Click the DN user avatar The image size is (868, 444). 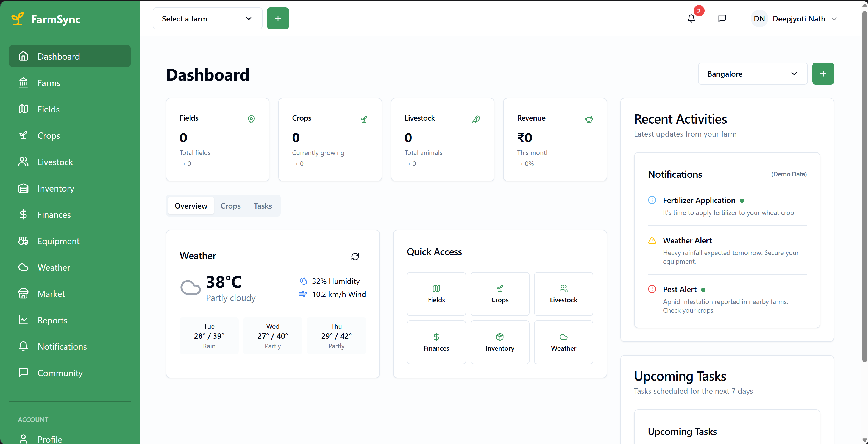pos(759,18)
